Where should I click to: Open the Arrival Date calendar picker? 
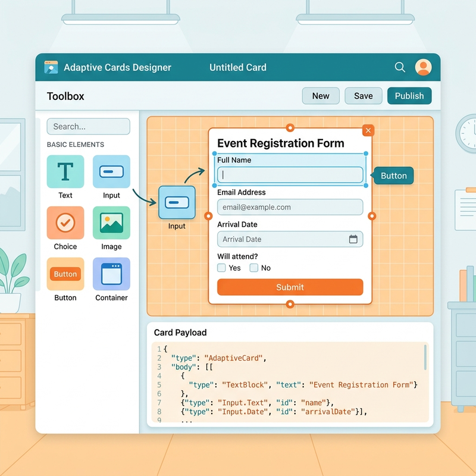tap(353, 239)
